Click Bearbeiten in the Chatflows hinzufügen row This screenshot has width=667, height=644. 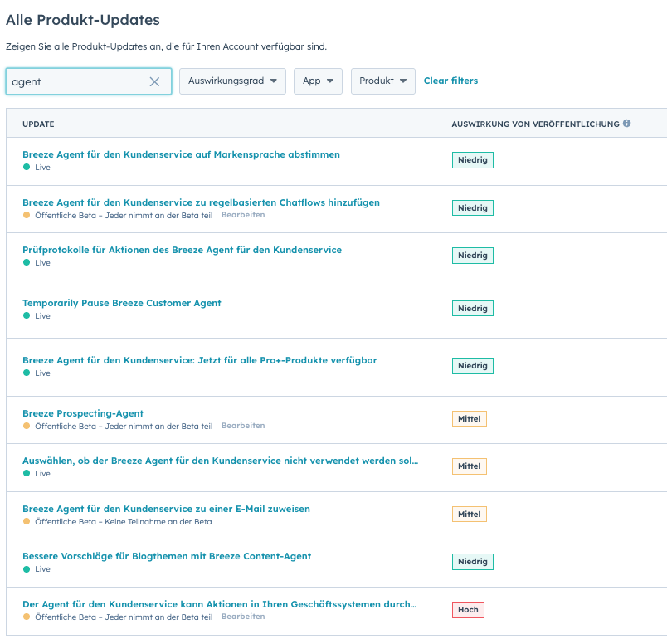(243, 215)
